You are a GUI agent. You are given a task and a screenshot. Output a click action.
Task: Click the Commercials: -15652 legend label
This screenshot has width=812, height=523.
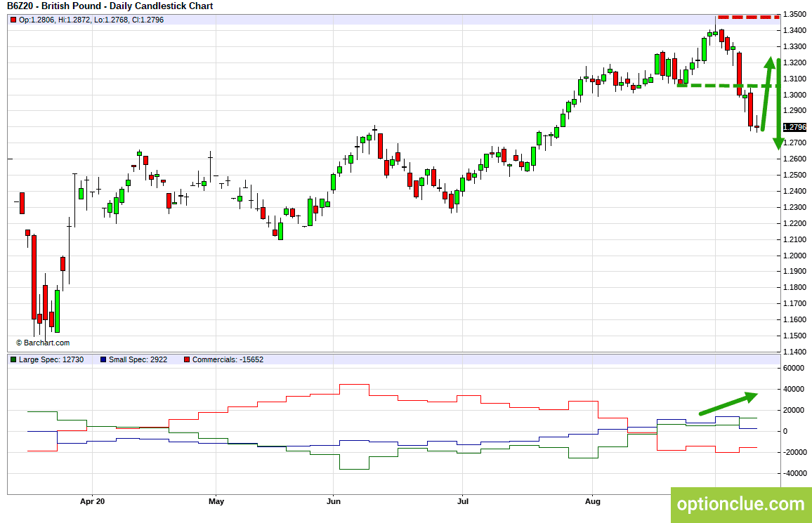228,359
